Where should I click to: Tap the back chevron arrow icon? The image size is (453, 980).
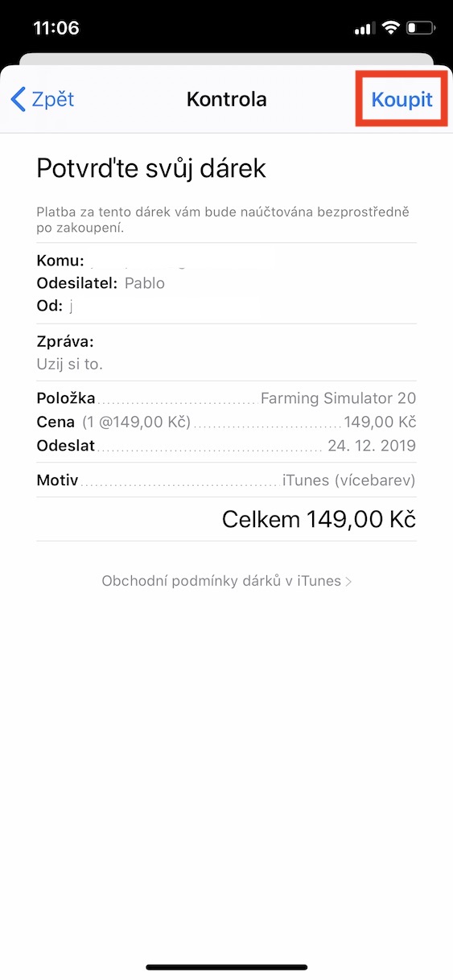[x=18, y=99]
